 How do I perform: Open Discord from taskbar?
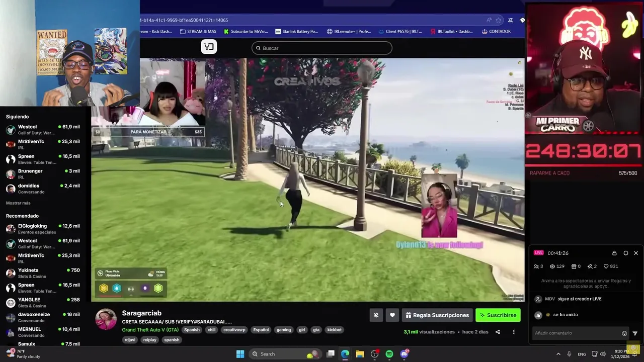click(404, 354)
